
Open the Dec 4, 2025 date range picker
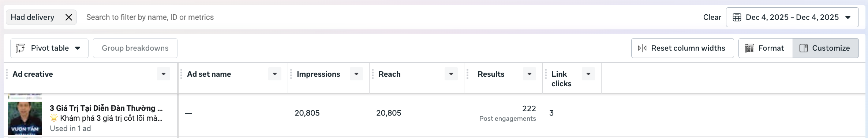(x=792, y=17)
